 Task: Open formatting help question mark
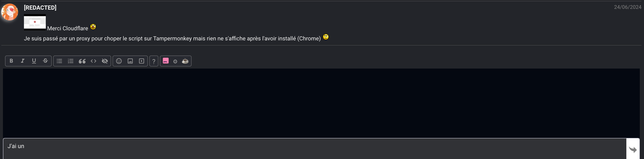[154, 61]
